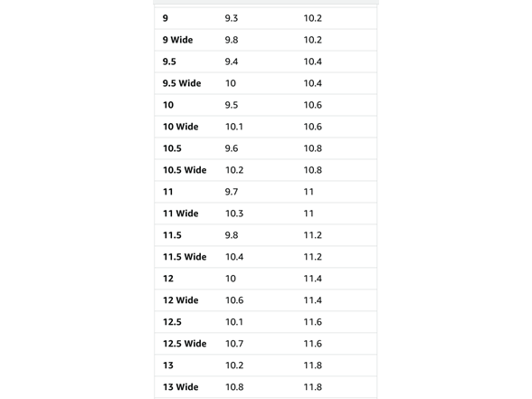Click the 13 Wide size label
Image resolution: width=532 pixels, height=399 pixels.
pyautogui.click(x=181, y=387)
